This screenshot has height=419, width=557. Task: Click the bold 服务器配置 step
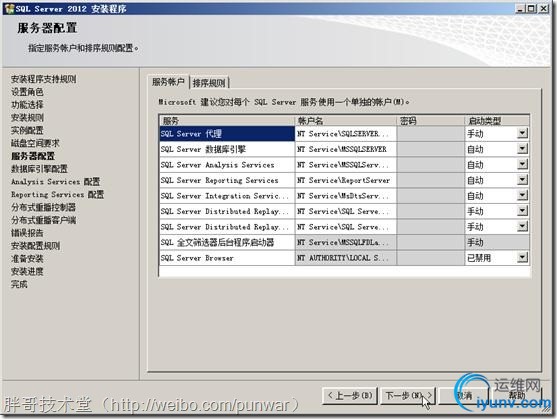click(33, 156)
